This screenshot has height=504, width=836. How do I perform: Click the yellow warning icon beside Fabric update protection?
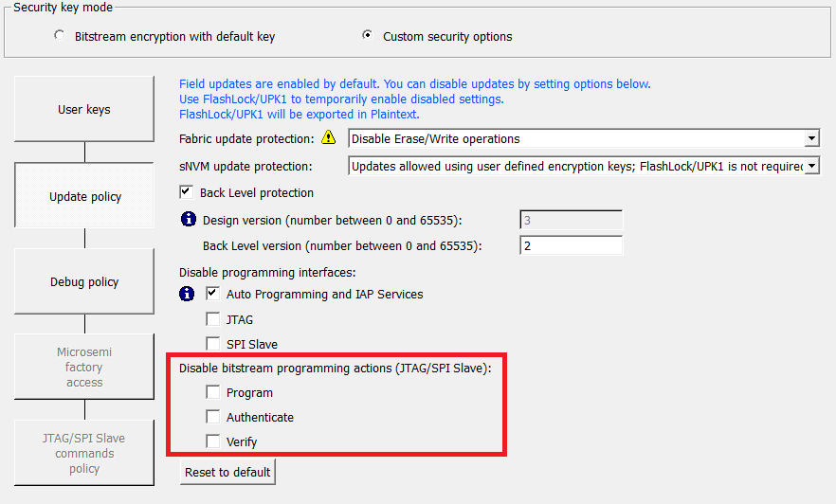tap(329, 138)
